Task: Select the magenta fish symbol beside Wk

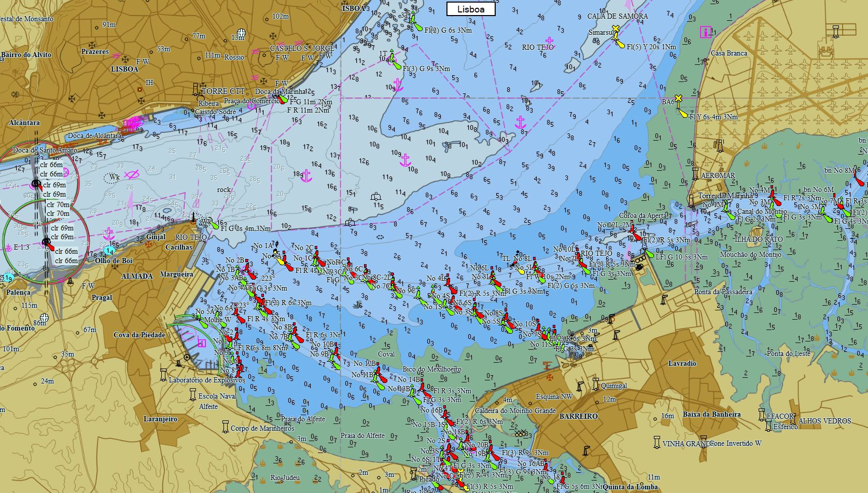Action: 132,174
